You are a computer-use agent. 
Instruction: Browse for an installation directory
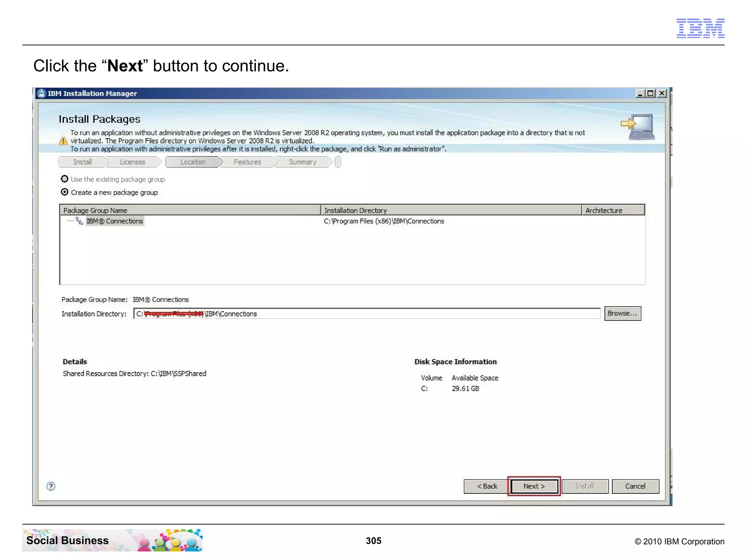[622, 313]
